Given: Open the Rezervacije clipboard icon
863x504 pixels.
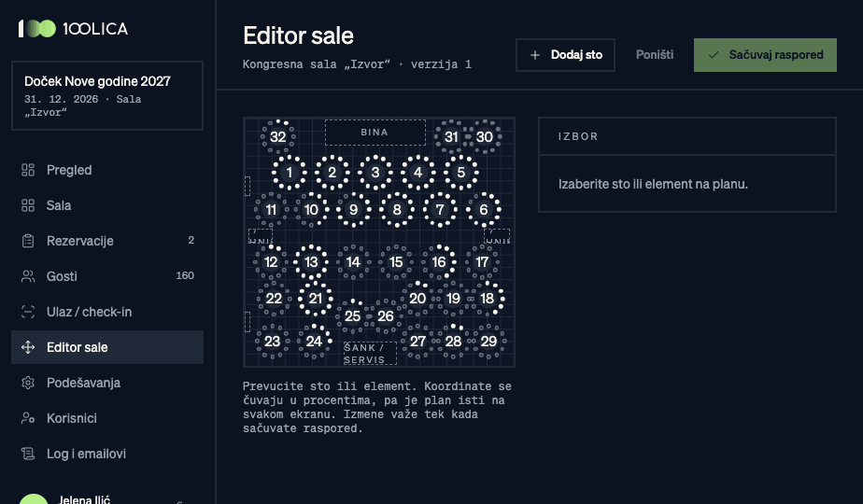Looking at the screenshot, I should pyautogui.click(x=28, y=241).
